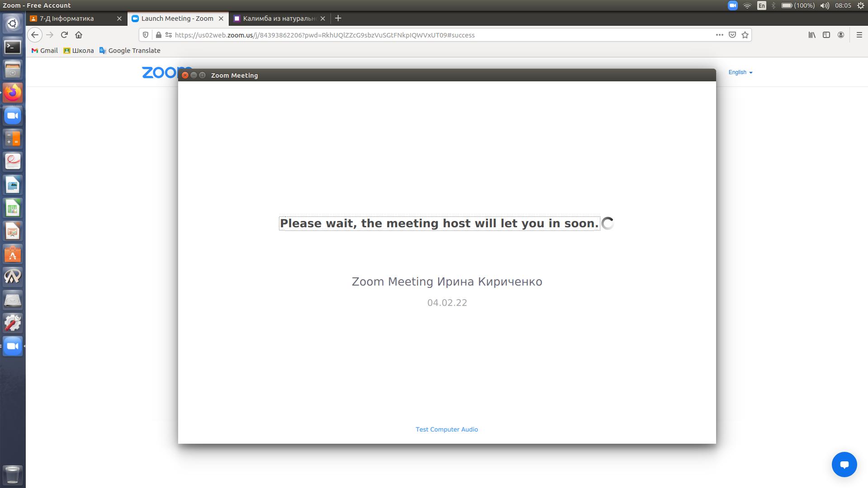The height and width of the screenshot is (488, 868).
Task: Open system volume indicator
Action: click(825, 5)
